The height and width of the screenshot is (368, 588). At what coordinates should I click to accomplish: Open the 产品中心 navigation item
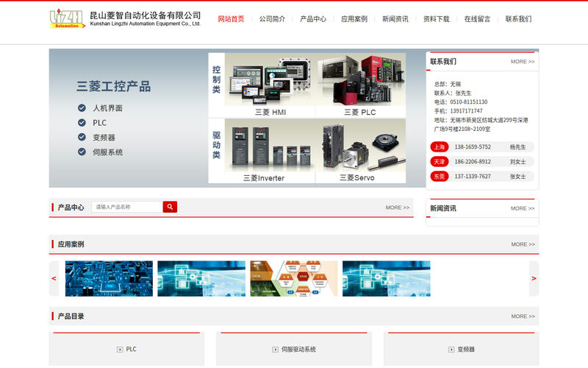pyautogui.click(x=313, y=19)
